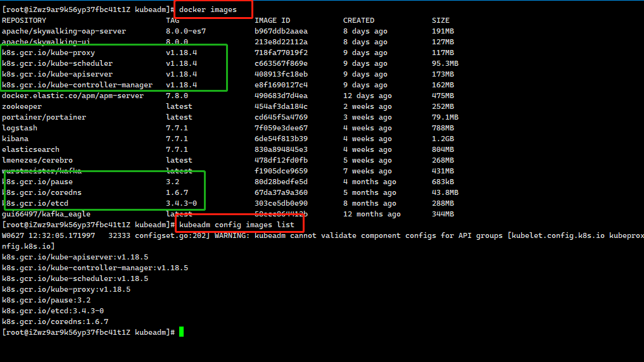644x362 pixels.
Task: Click image ID 408913fc18eb
Action: point(281,74)
